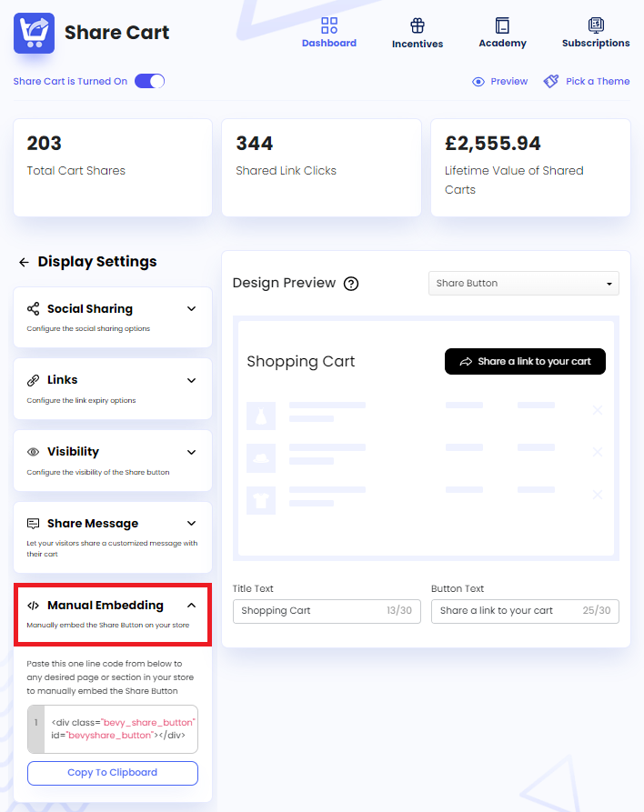Image resolution: width=644 pixels, height=812 pixels.
Task: Click the Incentives globe icon
Action: pos(417,23)
